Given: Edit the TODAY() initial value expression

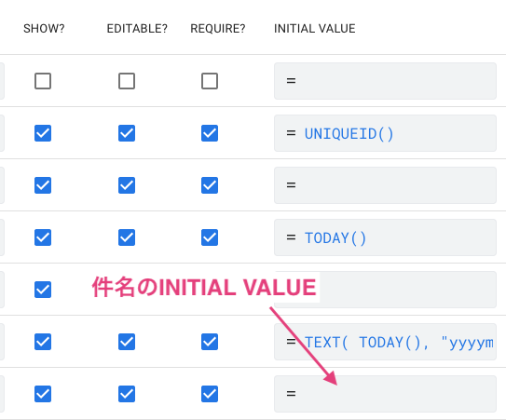Looking at the screenshot, I should coord(385,237).
